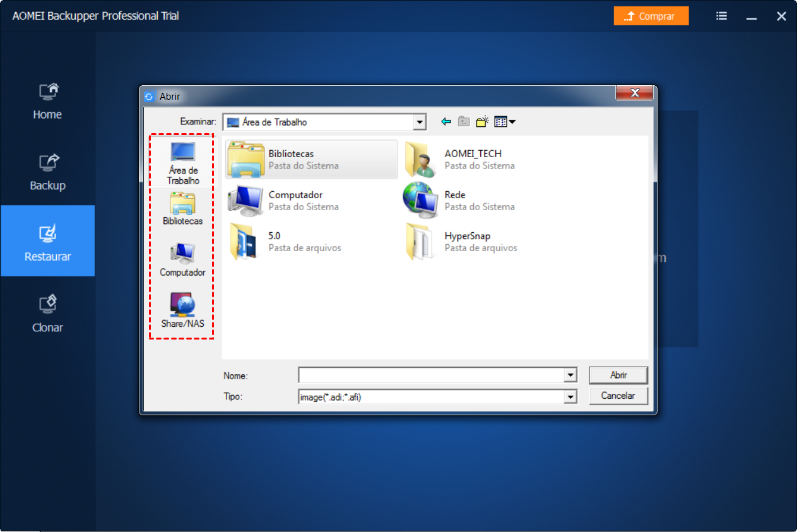Open the view menu icon in toolbar

[x=505, y=122]
